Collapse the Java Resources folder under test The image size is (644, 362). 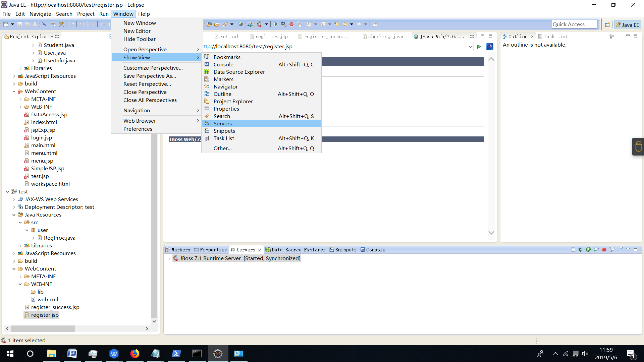[14, 215]
